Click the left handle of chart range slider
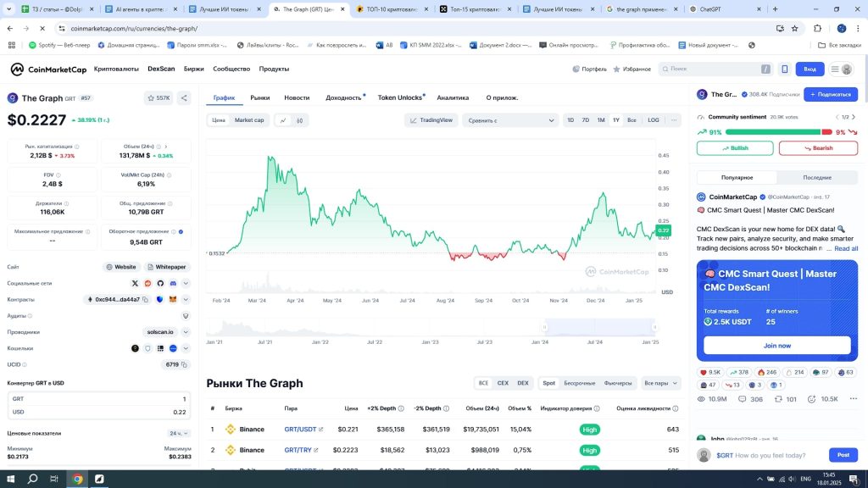Viewport: 868px width, 488px height. pos(545,328)
